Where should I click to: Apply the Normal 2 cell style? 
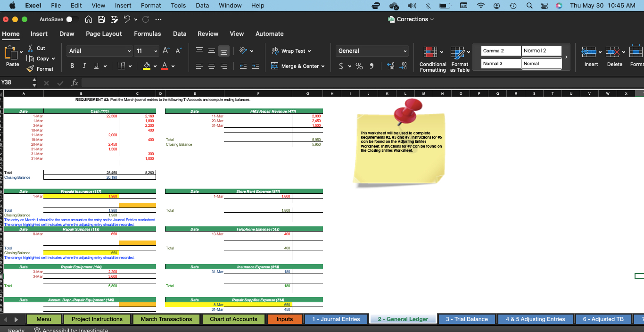pos(541,50)
